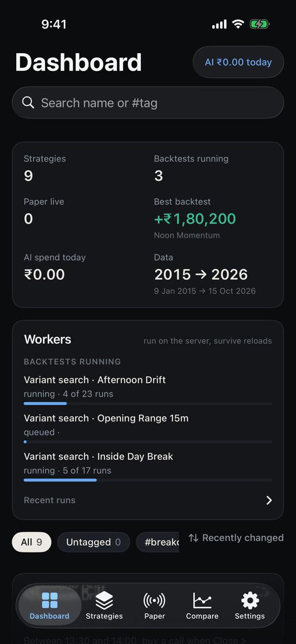Select the #break tag filter chip
Screen dimensions: 296x644
[158, 542]
